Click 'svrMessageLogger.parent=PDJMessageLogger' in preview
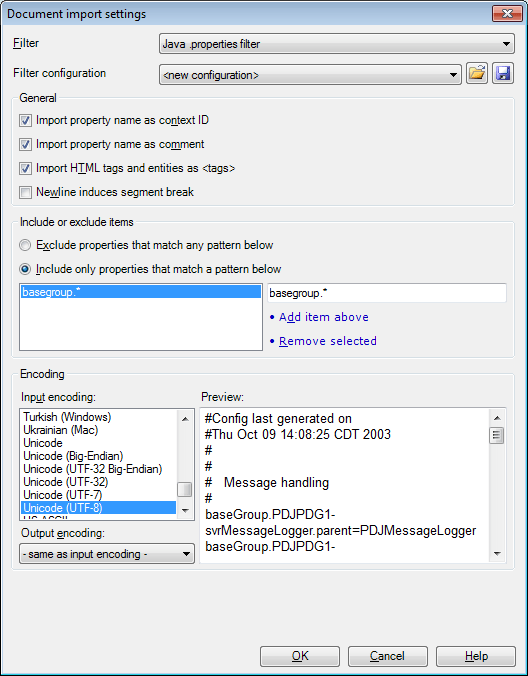This screenshot has width=528, height=676. [341, 531]
